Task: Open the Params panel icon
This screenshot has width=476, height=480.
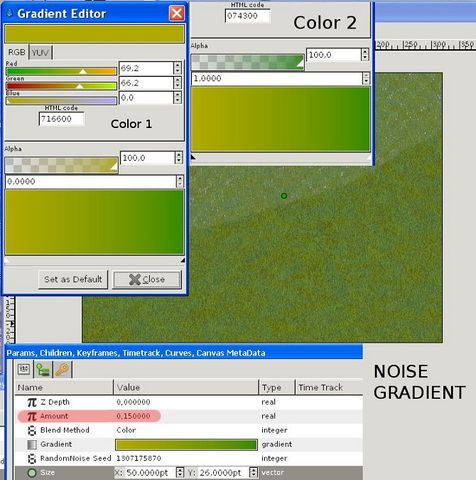Action: click(24, 369)
